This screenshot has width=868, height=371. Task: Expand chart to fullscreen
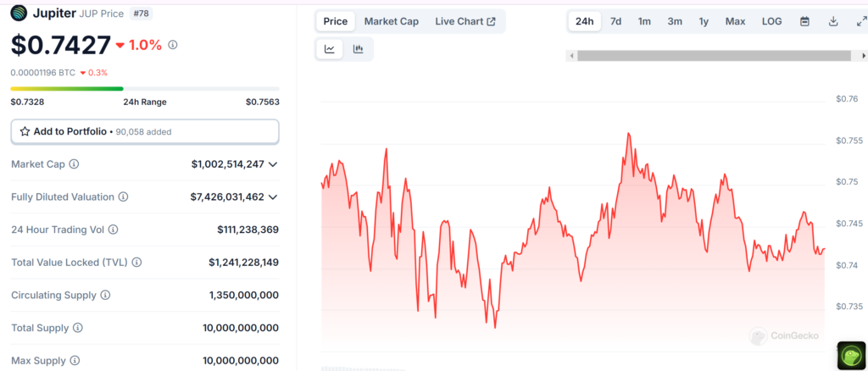pos(861,21)
